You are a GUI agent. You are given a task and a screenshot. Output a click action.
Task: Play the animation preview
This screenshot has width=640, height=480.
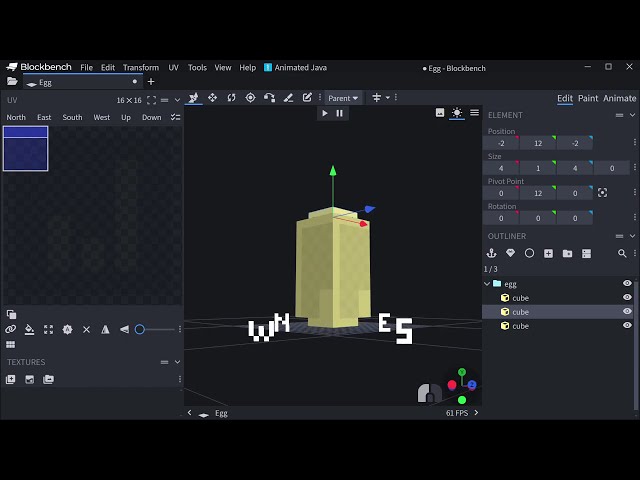coord(324,113)
